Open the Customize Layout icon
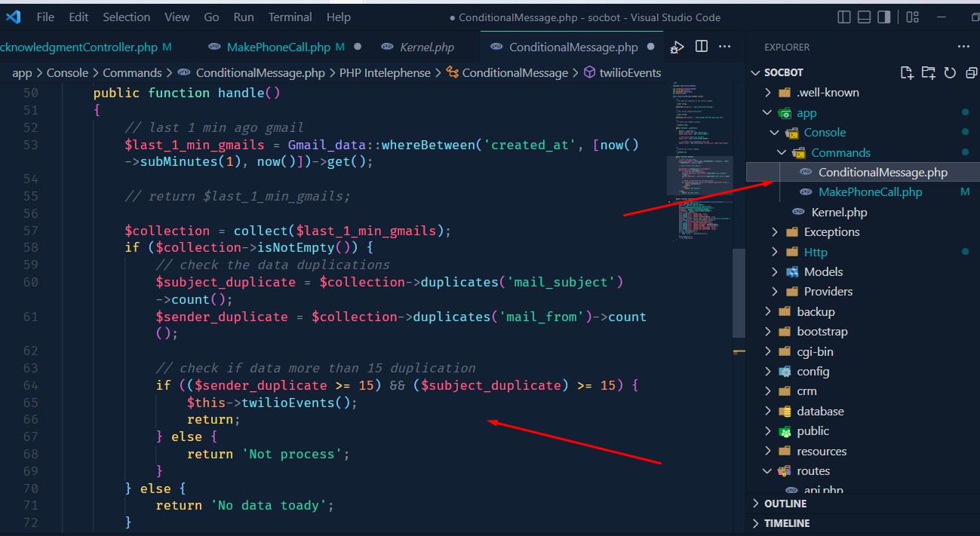Image resolution: width=980 pixels, height=536 pixels. point(913,17)
